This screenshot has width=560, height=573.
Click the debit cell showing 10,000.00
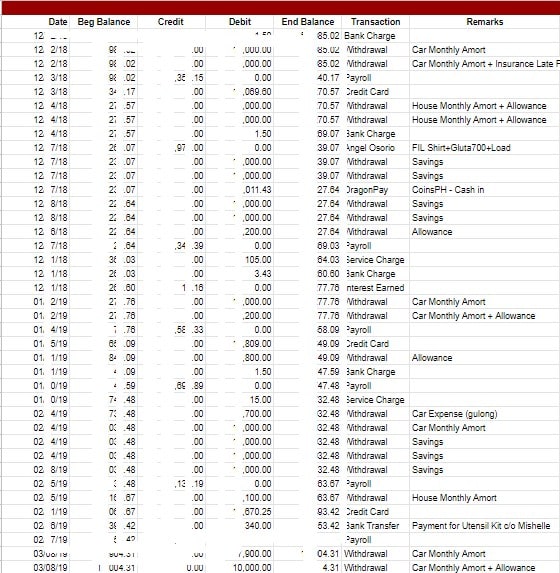[239, 568]
